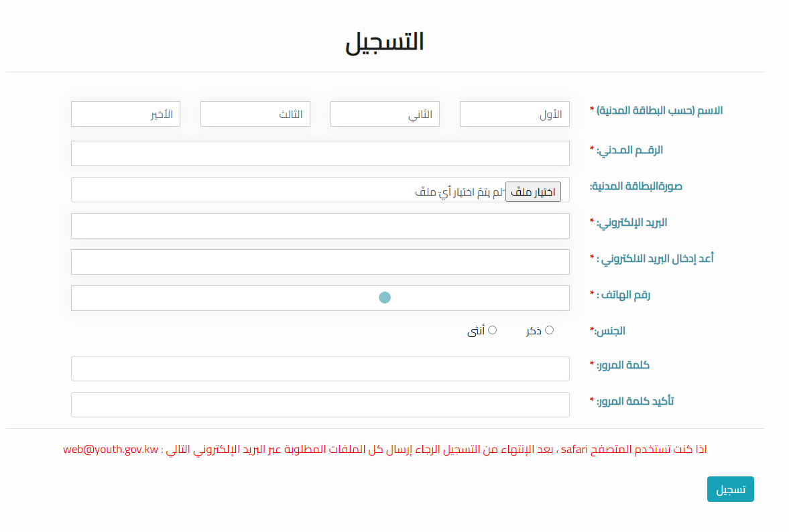Click the email (البريد الإلكتروني) input box

coord(320,226)
